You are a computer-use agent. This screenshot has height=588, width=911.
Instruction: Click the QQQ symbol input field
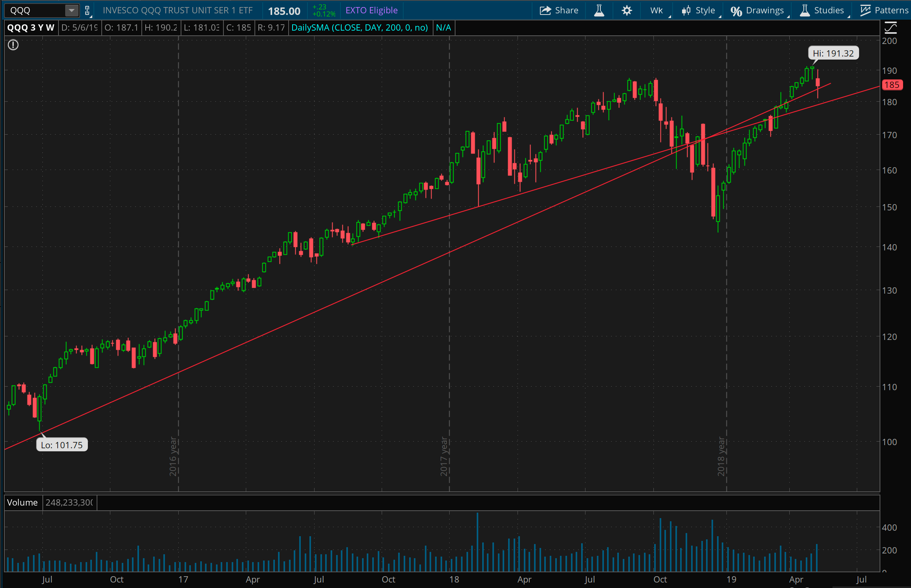pyautogui.click(x=35, y=11)
